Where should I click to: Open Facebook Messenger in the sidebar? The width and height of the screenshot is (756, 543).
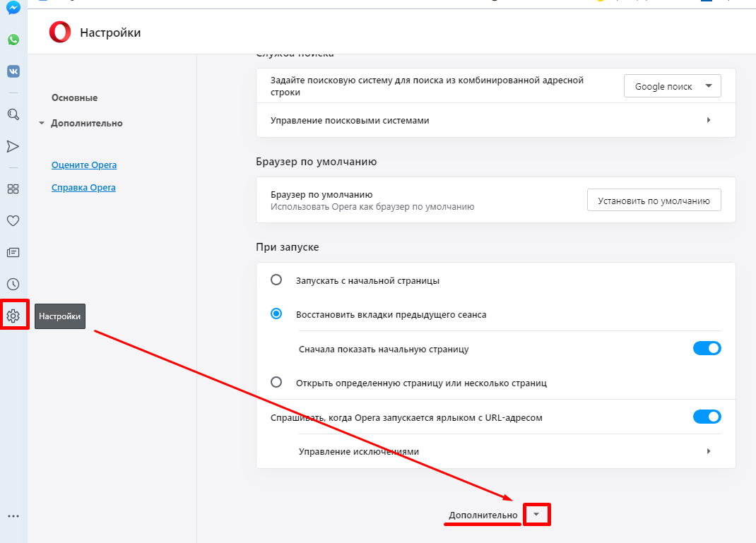[13, 8]
